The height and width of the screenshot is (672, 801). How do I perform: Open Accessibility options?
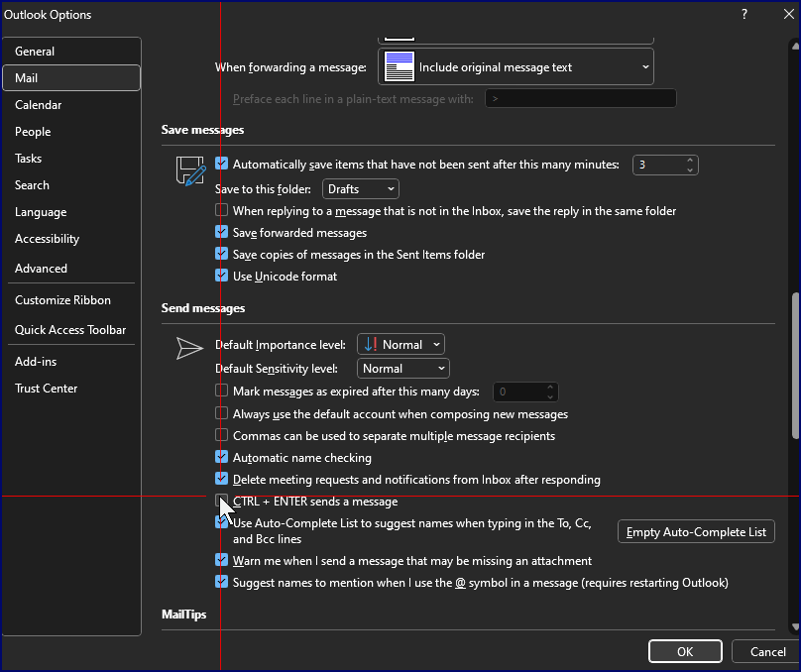71,239
